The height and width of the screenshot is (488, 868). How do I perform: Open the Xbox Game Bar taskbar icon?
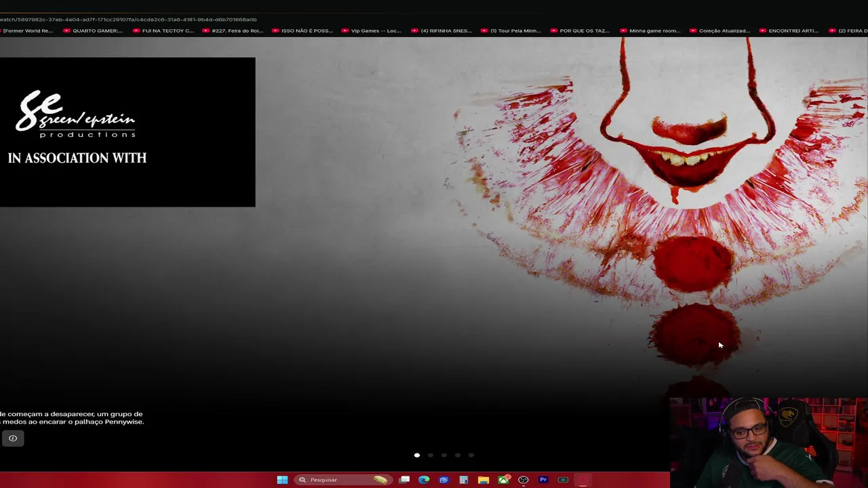tap(563, 480)
